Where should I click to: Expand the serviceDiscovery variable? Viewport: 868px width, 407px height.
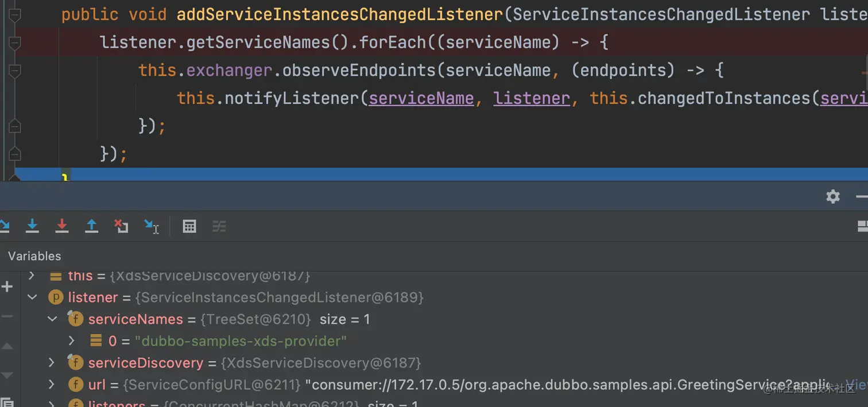tap(51, 362)
